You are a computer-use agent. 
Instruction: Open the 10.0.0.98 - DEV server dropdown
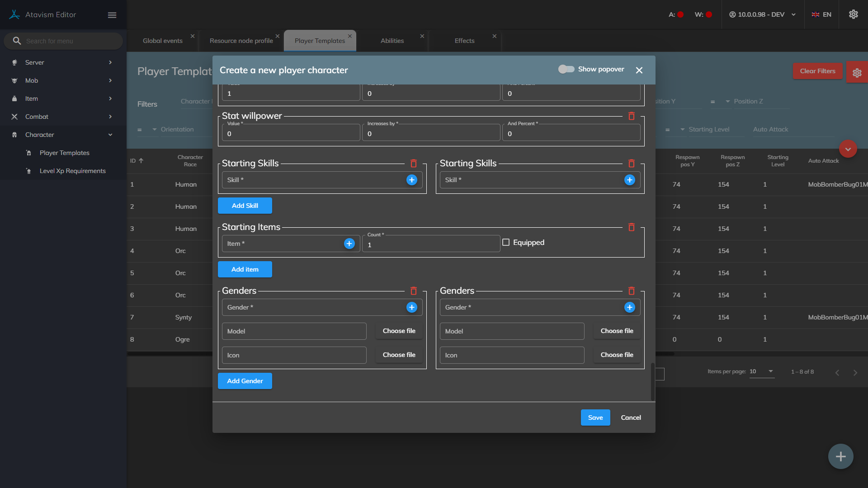(x=763, y=14)
